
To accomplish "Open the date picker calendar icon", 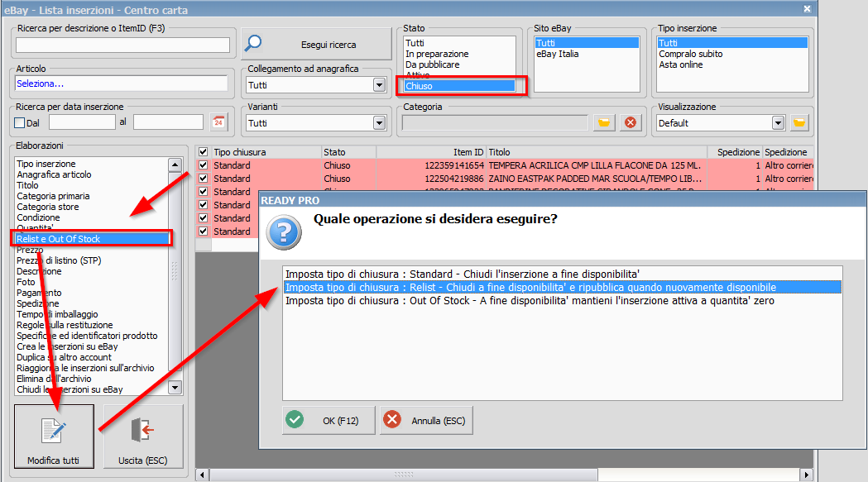I will (218, 122).
